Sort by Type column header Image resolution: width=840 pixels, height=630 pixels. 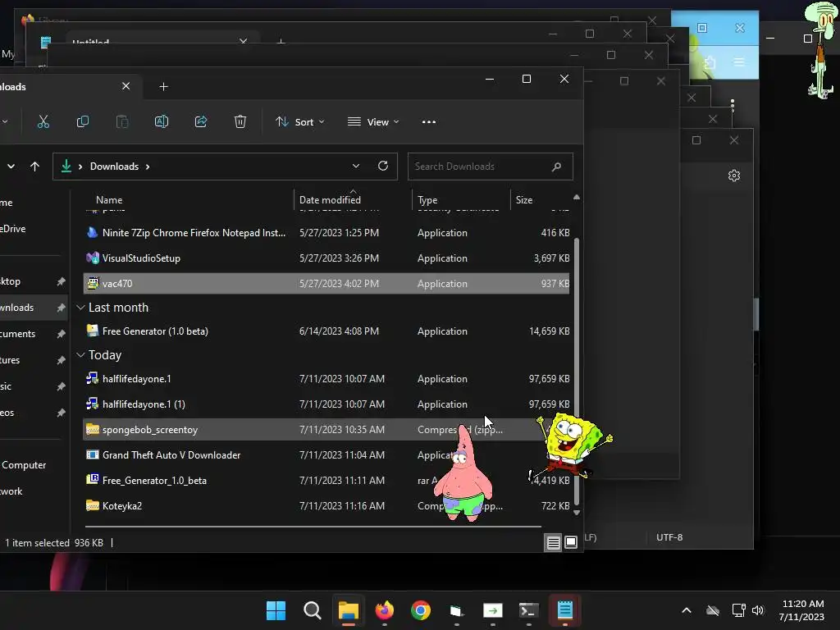coord(427,200)
